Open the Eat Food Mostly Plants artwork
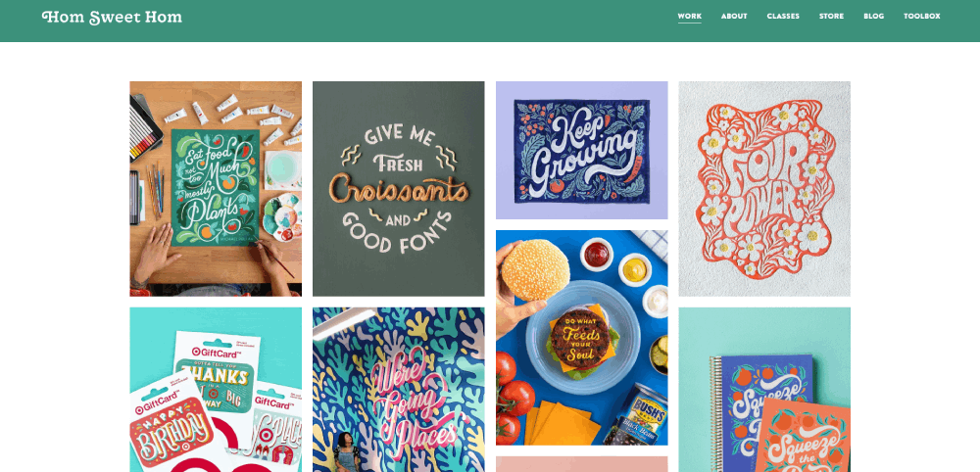This screenshot has width=980, height=472. coord(216,189)
